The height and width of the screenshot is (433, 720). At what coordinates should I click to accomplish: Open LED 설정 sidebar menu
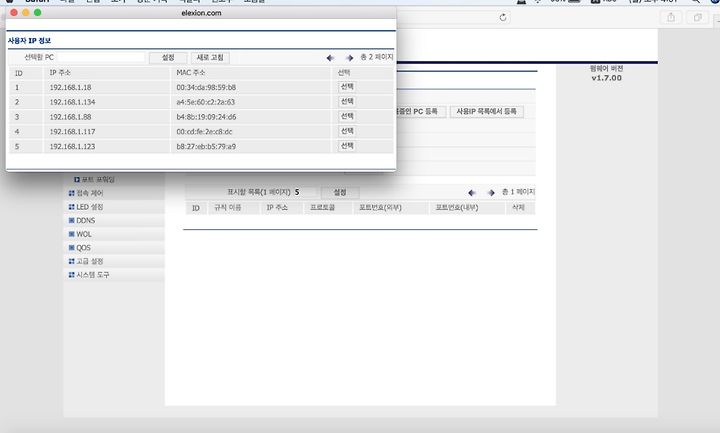90,207
